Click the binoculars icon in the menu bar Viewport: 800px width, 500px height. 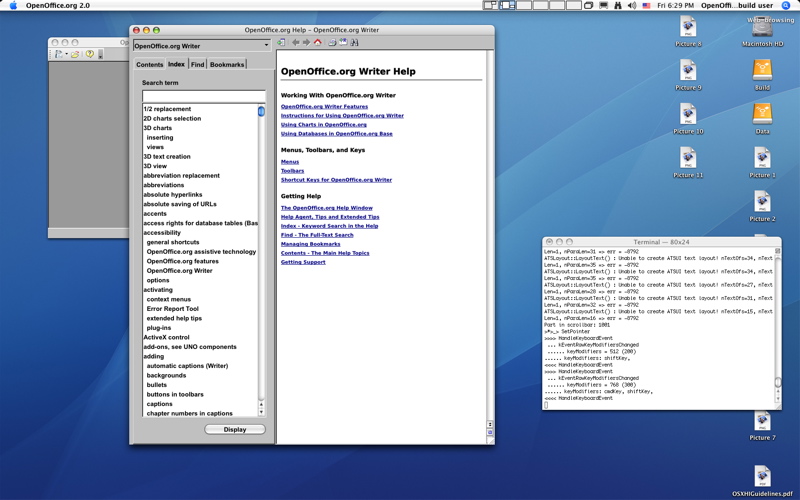tap(618, 6)
